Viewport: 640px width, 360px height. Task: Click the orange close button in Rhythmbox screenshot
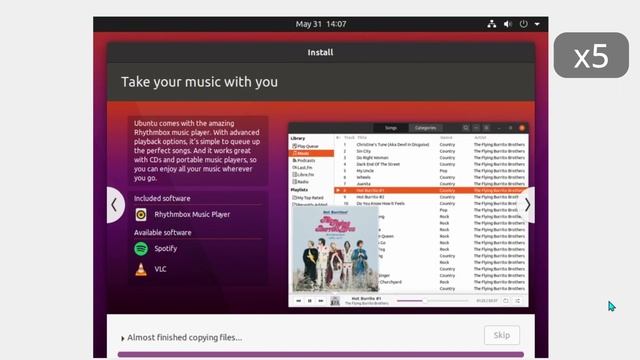tap(522, 128)
